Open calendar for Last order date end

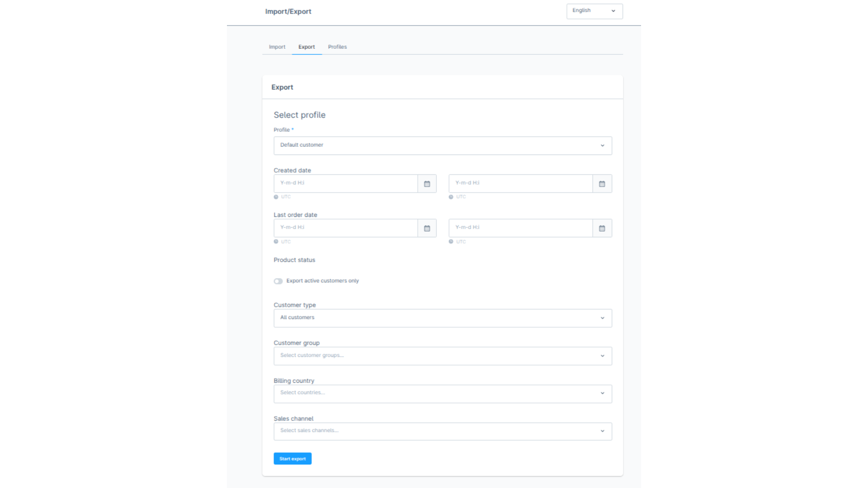tap(602, 229)
